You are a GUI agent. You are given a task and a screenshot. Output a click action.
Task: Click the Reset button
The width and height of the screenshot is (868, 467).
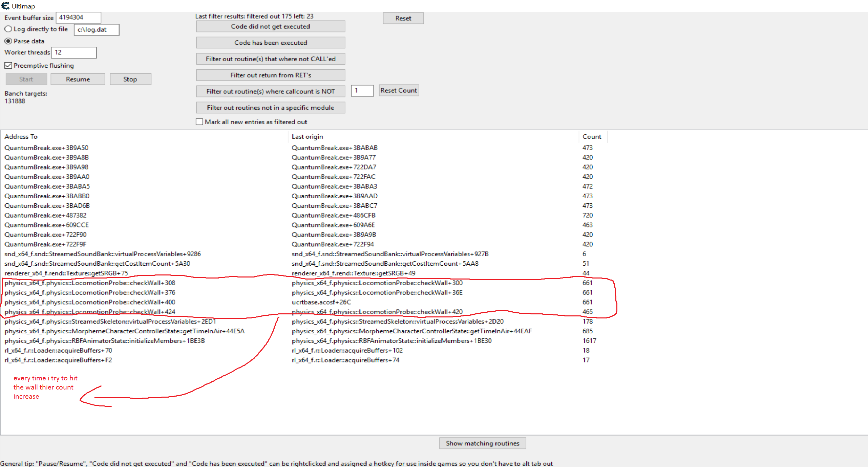click(x=403, y=18)
